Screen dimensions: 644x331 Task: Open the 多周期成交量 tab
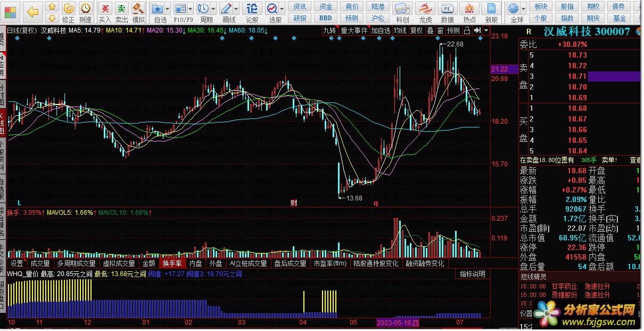(77, 263)
